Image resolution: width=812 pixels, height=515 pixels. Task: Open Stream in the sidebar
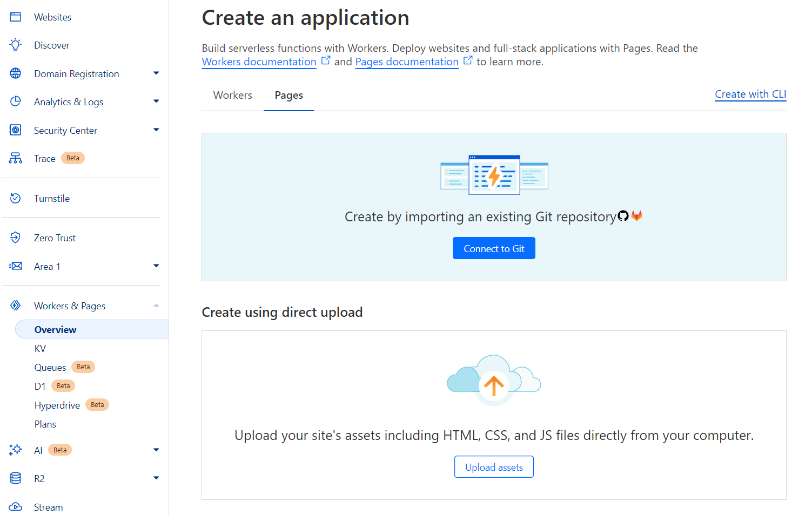49,507
